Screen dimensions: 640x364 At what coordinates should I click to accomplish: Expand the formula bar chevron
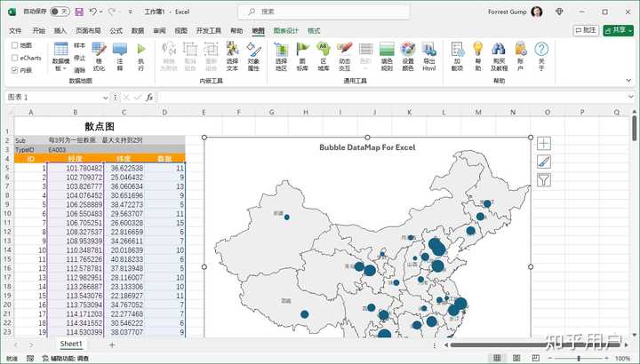pyautogui.click(x=631, y=97)
